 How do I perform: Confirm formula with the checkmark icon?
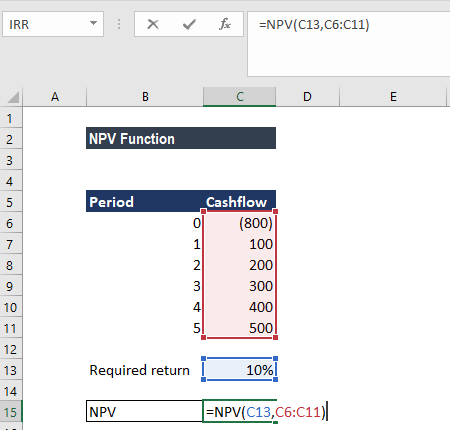189,24
